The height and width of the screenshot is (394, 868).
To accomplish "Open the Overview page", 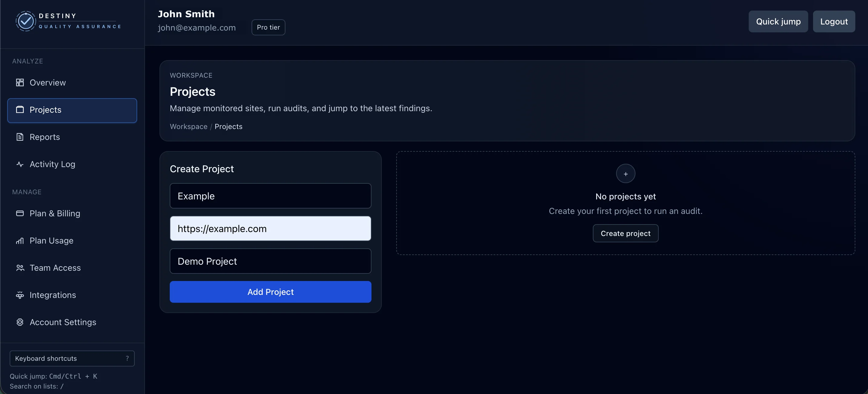I will [72, 82].
